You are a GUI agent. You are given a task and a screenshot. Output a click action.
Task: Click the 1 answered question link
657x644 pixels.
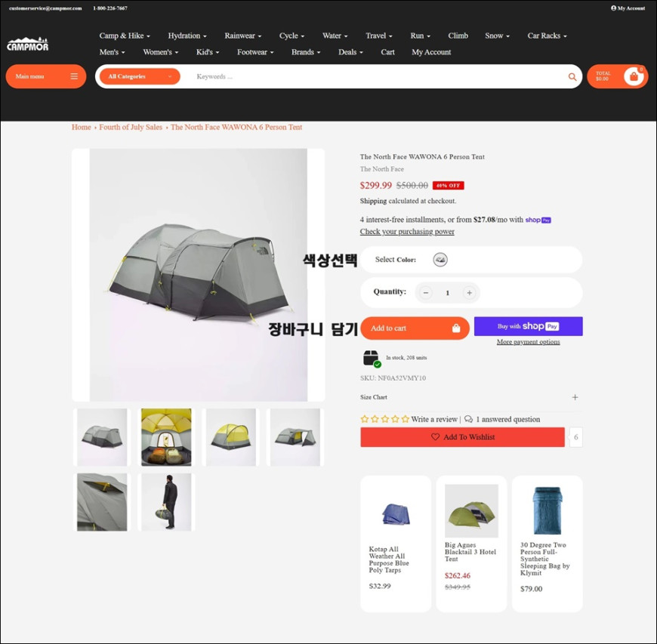click(x=507, y=419)
